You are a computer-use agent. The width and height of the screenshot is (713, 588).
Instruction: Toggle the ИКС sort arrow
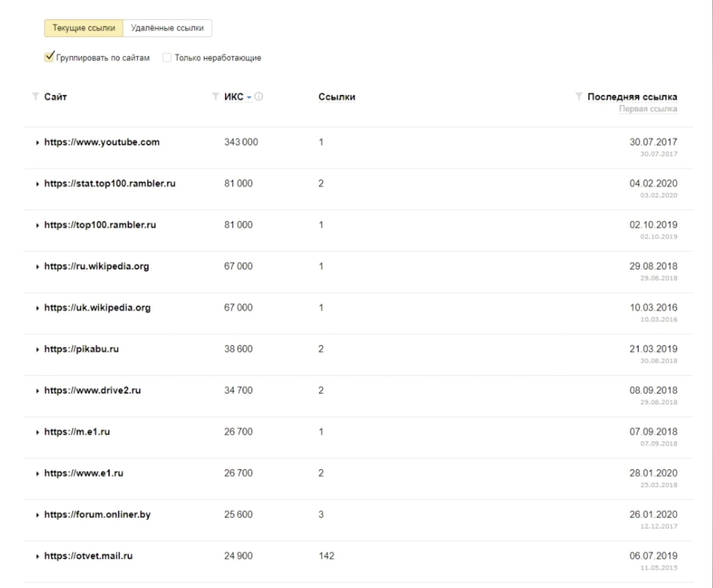[x=249, y=98]
